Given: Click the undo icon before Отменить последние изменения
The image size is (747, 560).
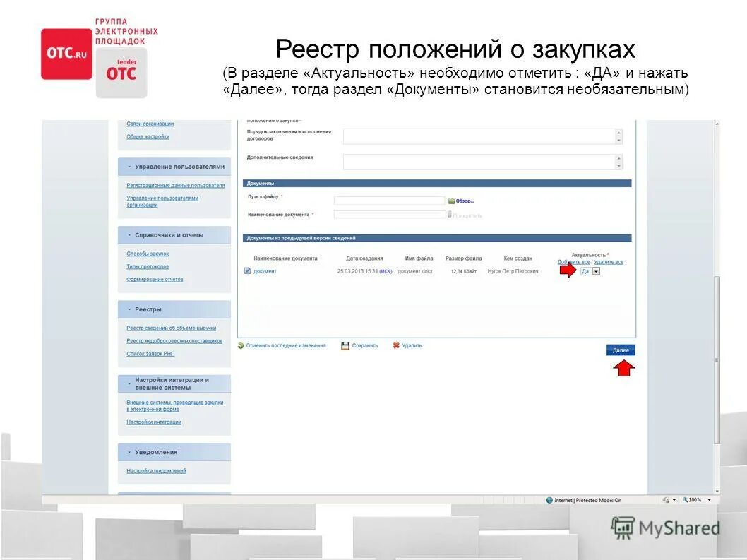Looking at the screenshot, I should pyautogui.click(x=241, y=345).
